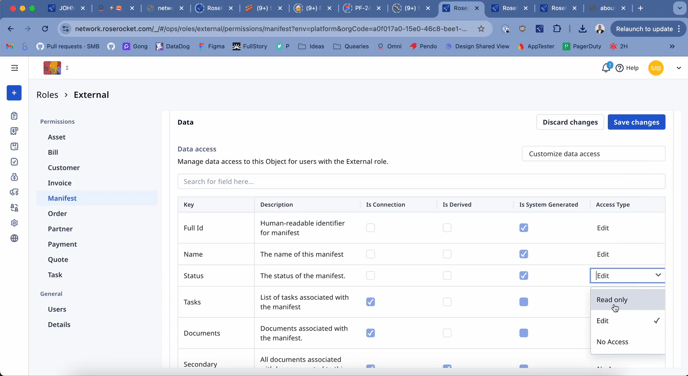
Task: Open the hamburger menu icon
Action: (x=14, y=68)
